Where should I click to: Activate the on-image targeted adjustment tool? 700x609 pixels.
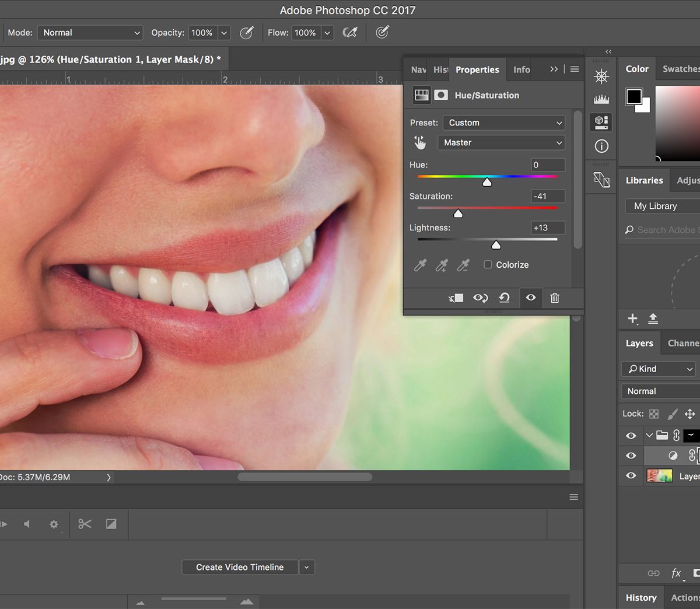(x=420, y=142)
